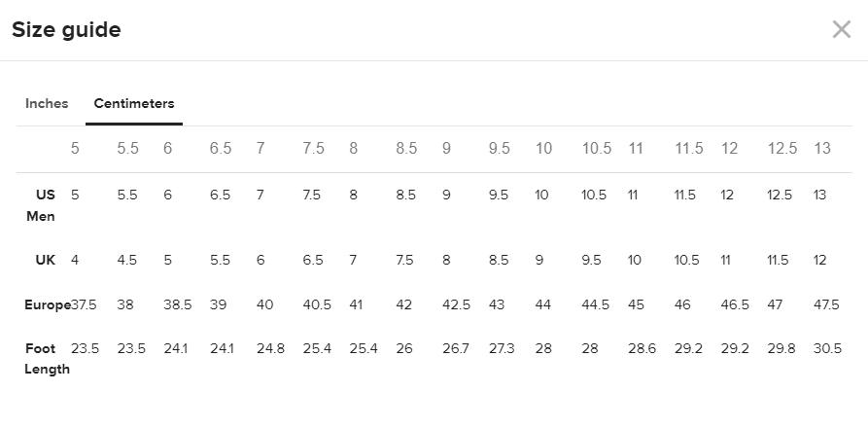
Task: Click the Size guide heading
Action: [66, 29]
